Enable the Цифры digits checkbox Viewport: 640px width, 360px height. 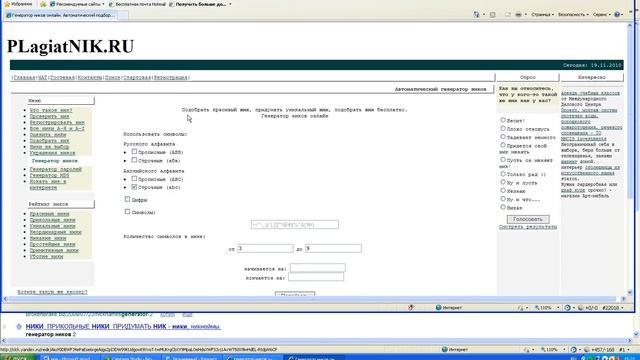(x=127, y=199)
